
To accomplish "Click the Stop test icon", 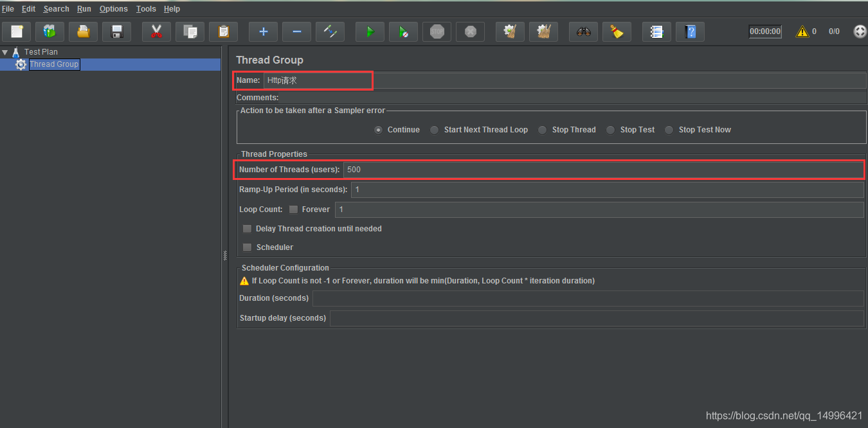I will (437, 31).
